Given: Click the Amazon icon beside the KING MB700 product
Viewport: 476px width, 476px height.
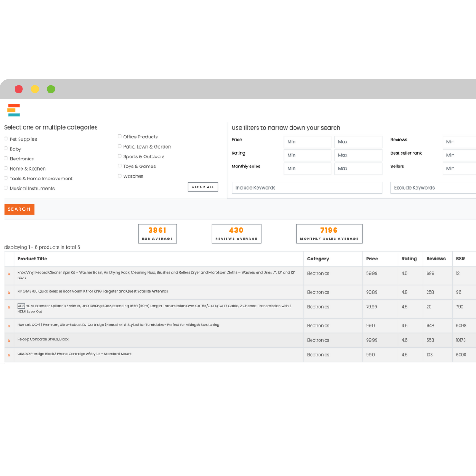Looking at the screenshot, I should (9, 292).
